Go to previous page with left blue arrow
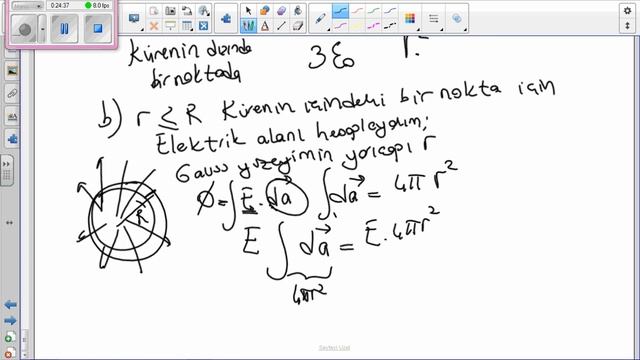 10,305
